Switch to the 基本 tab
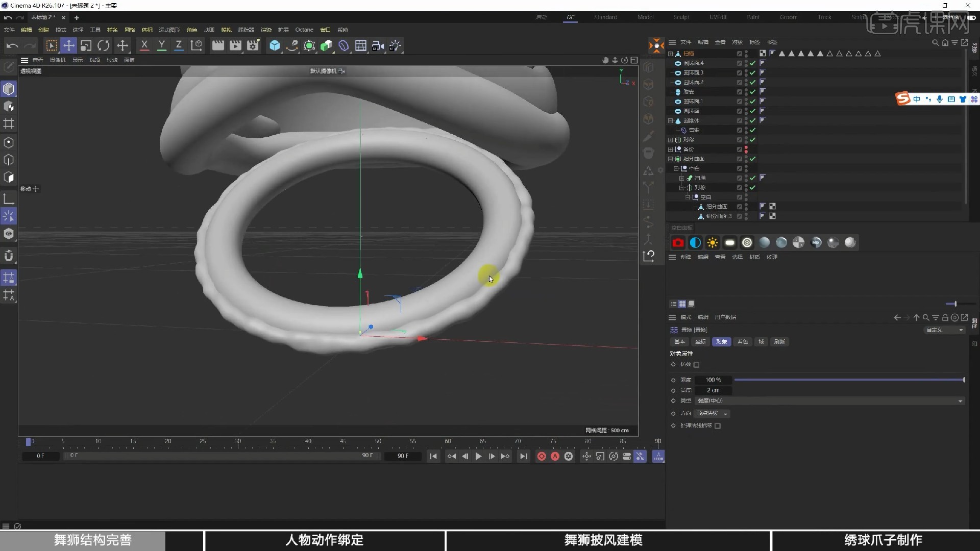 679,342
